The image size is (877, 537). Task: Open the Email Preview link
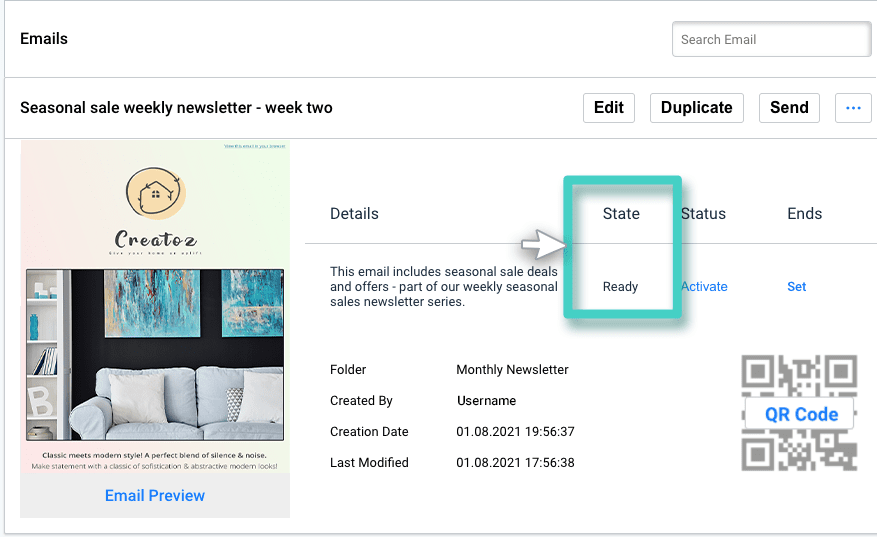[x=155, y=495]
